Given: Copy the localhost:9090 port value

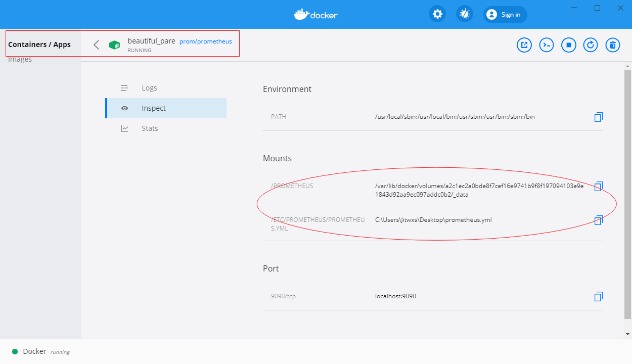Looking at the screenshot, I should point(598,296).
